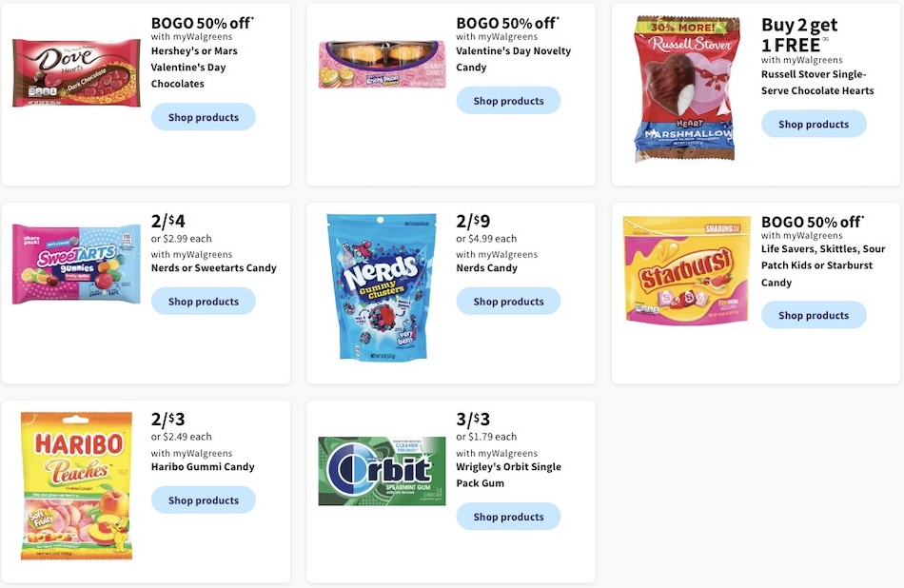Click Shop products for Nerds or Sweetarts Candy

(x=203, y=301)
